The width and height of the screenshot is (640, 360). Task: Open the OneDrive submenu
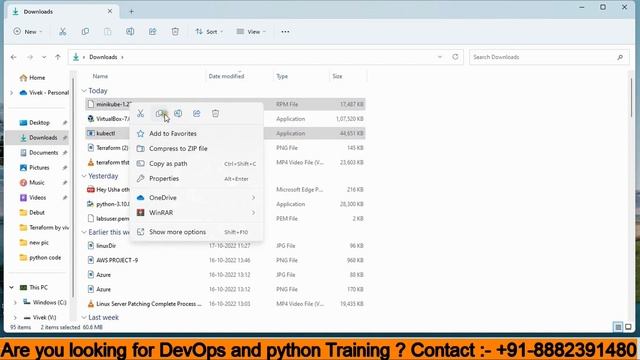click(x=196, y=198)
